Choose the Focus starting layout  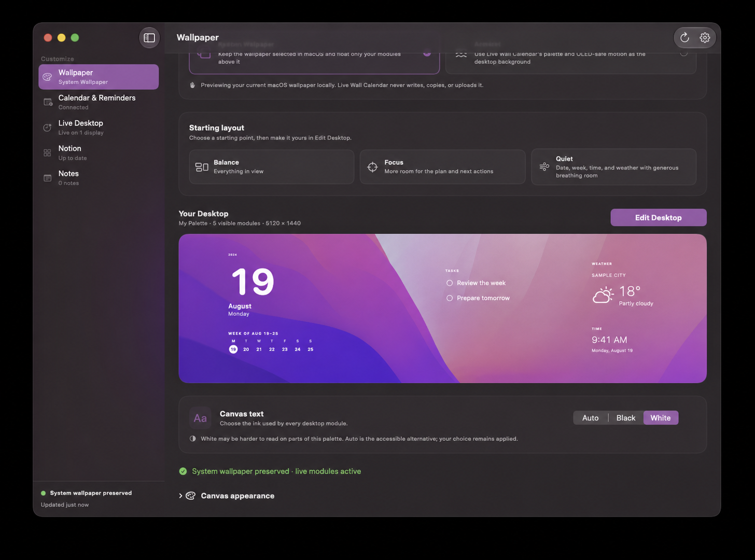442,167
